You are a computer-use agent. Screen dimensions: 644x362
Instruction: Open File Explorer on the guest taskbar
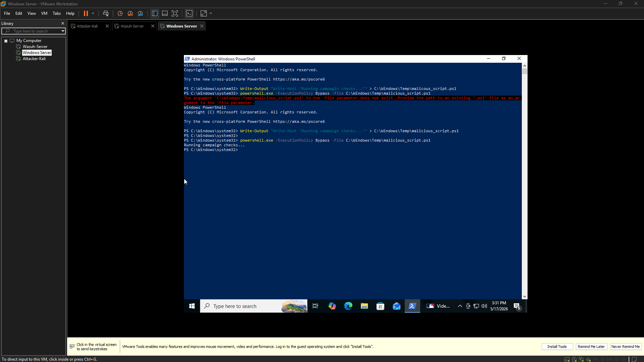pos(364,306)
